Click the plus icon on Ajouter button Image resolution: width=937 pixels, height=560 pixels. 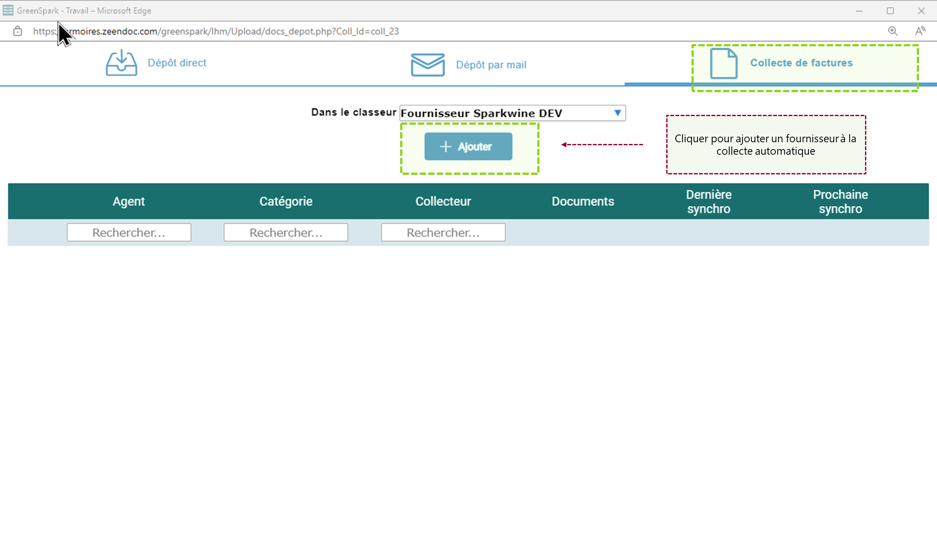pos(446,147)
